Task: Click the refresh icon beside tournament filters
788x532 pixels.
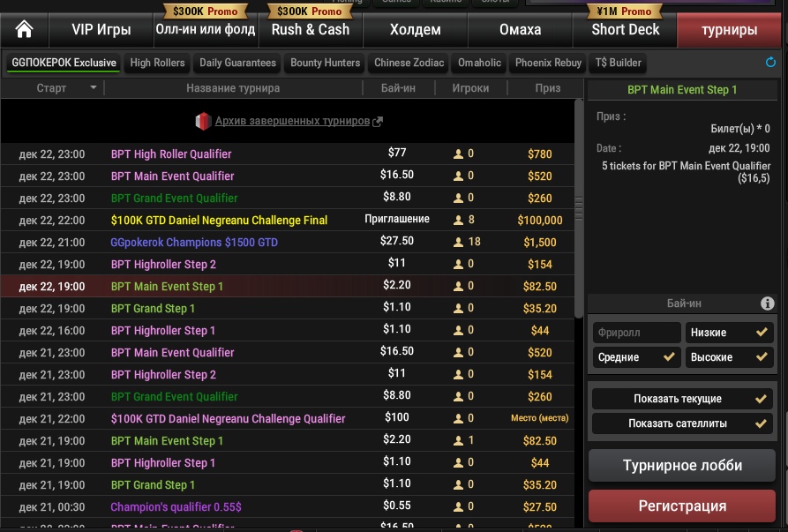Action: 771,63
